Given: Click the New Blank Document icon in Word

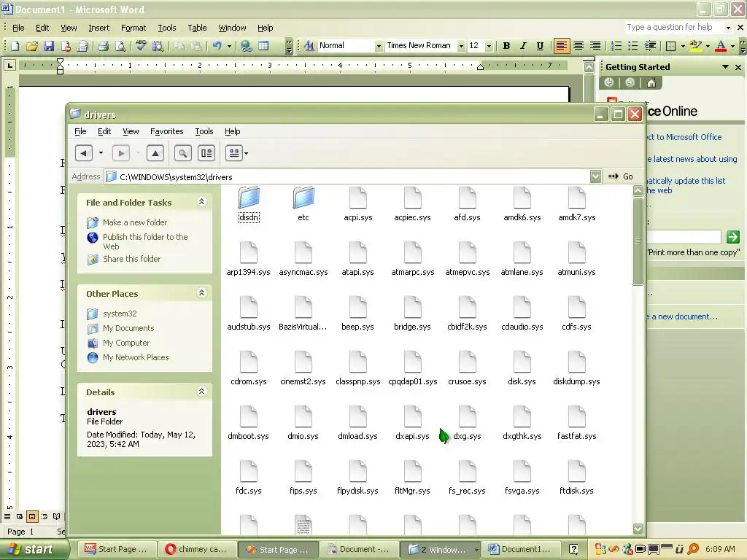Looking at the screenshot, I should coord(15,46).
